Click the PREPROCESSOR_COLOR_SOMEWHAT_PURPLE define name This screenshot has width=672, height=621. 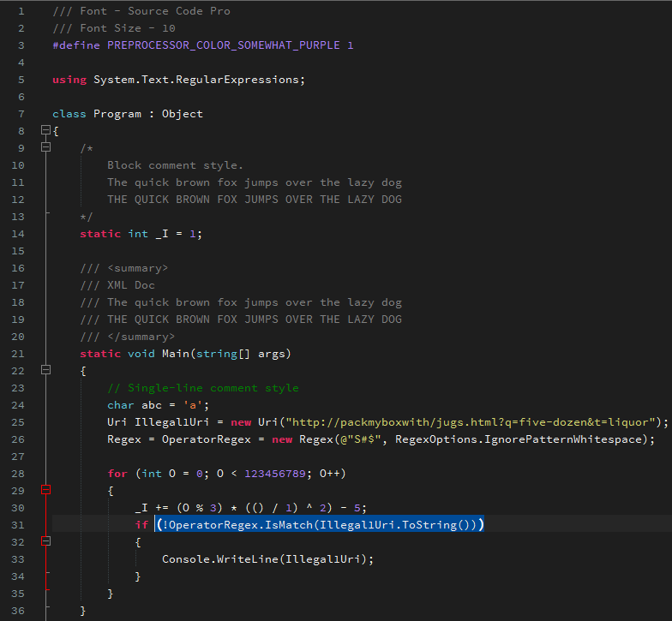click(x=223, y=45)
